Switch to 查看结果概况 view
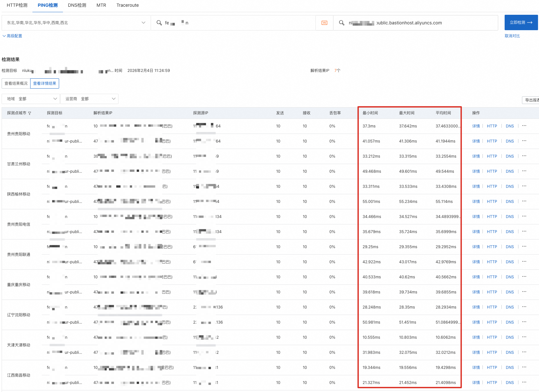 tap(16, 83)
